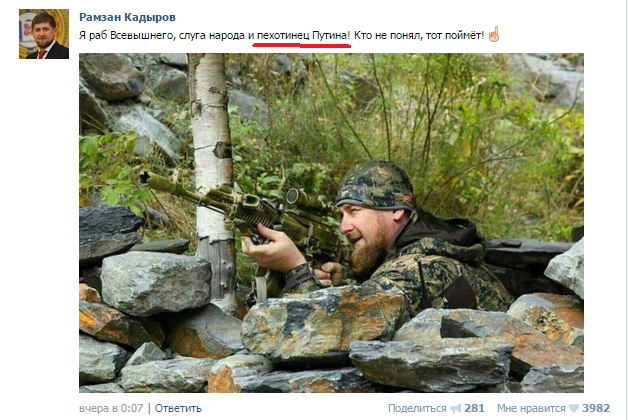Click the Поделиться share label
Screen dimensions: 628x420
click(417, 408)
